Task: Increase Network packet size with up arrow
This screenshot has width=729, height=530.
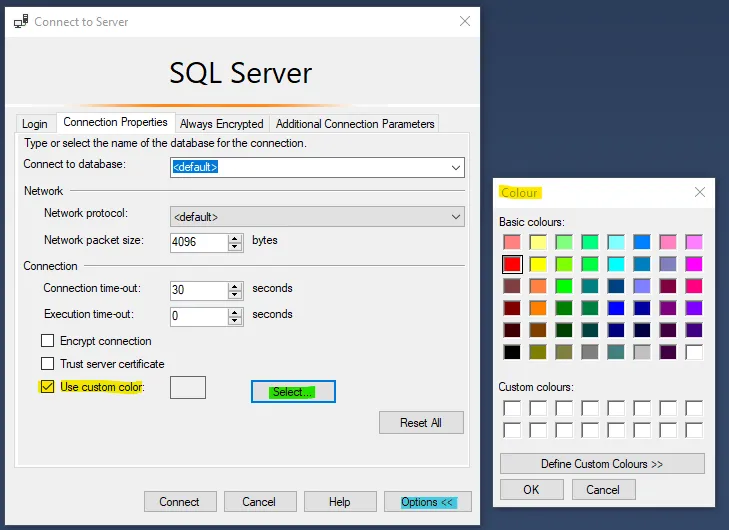Action: pyautogui.click(x=235, y=238)
